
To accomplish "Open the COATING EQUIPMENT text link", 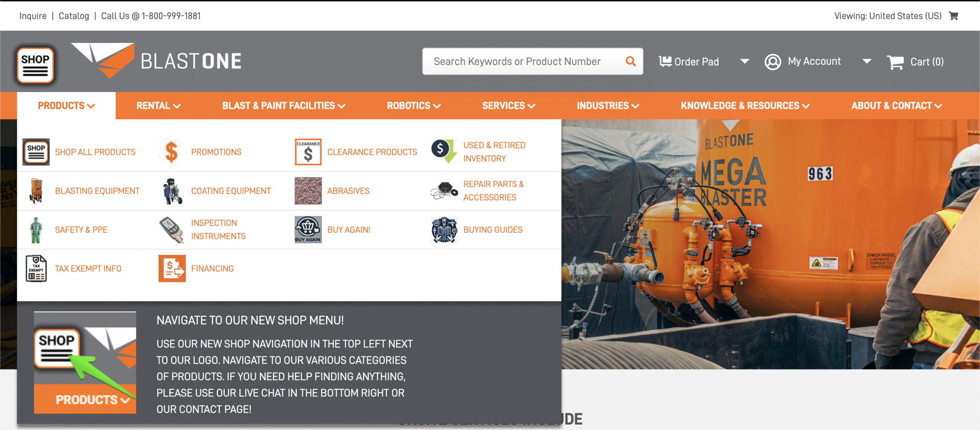I will pyautogui.click(x=231, y=191).
